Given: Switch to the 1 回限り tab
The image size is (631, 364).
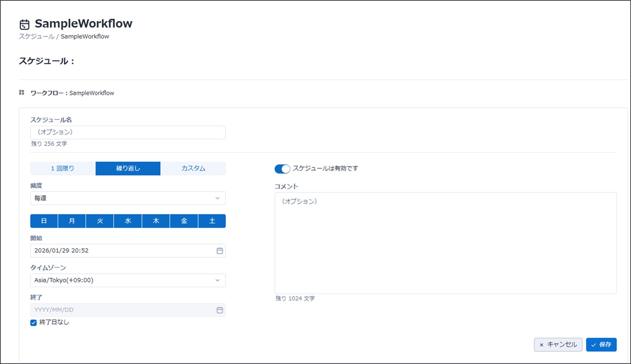Looking at the screenshot, I should tap(63, 169).
